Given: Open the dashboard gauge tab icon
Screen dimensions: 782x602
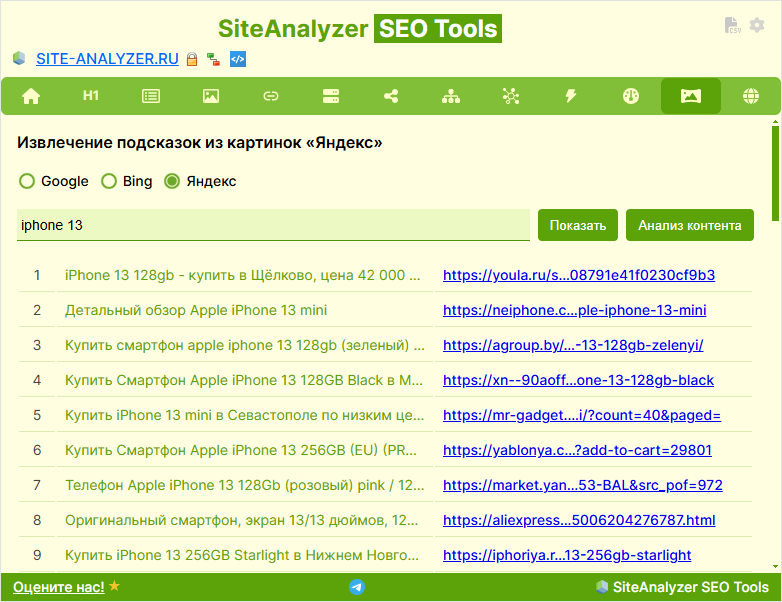Looking at the screenshot, I should coord(631,96).
